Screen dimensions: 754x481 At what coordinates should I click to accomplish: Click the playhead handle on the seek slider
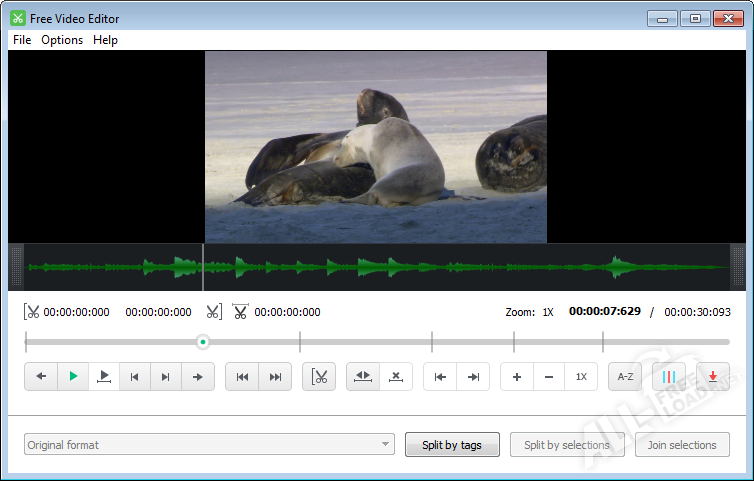(203, 342)
